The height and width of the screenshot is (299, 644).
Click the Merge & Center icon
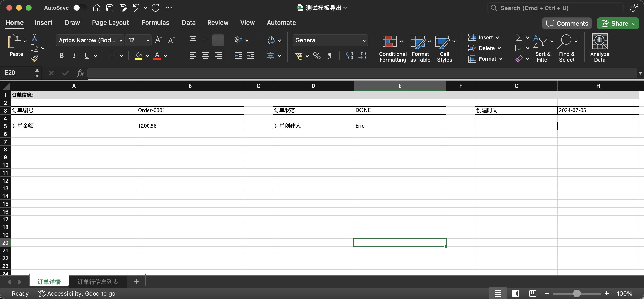270,56
